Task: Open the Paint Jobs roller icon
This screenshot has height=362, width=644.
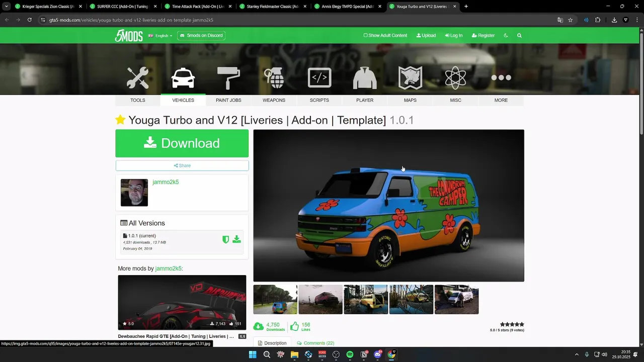Action: coord(228,78)
